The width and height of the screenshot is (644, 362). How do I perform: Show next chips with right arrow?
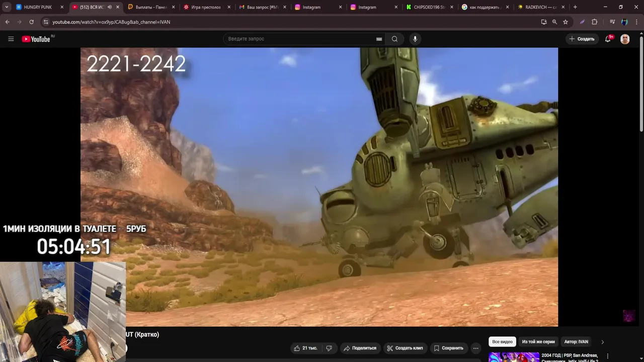(x=602, y=342)
